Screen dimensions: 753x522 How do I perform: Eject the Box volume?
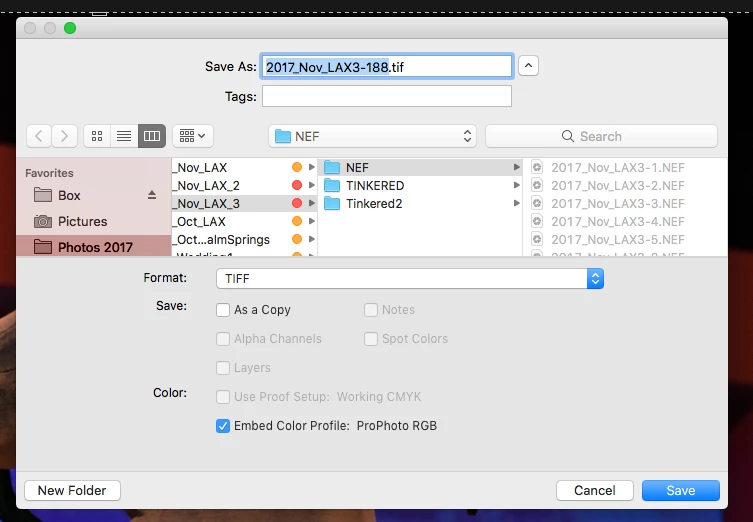click(152, 195)
